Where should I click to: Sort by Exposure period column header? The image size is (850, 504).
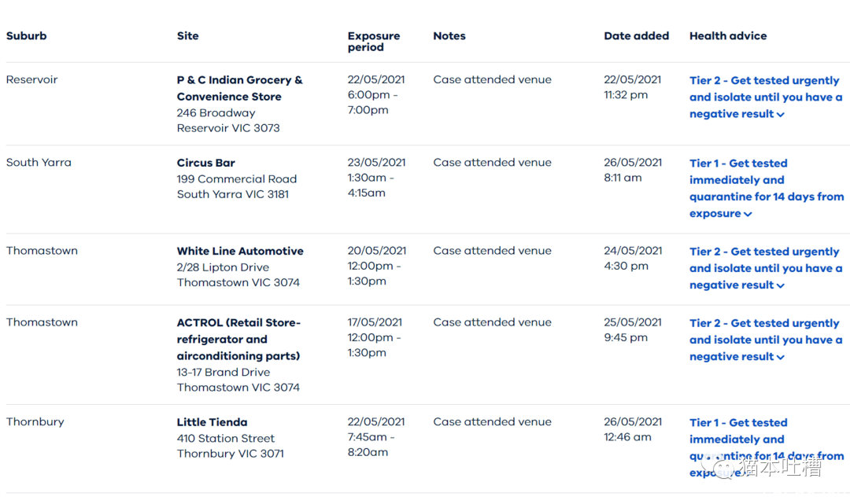[374, 41]
